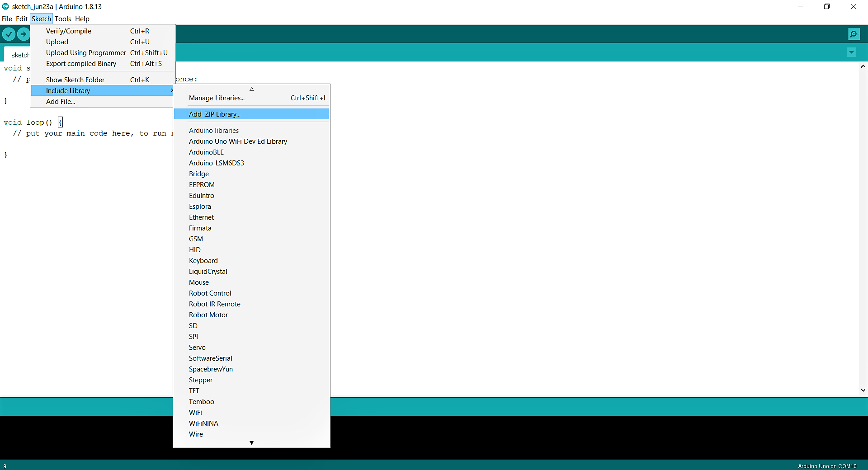This screenshot has width=868, height=470.
Task: Include Arduino Uno WiFi Dev Ed Library
Action: [251, 141]
